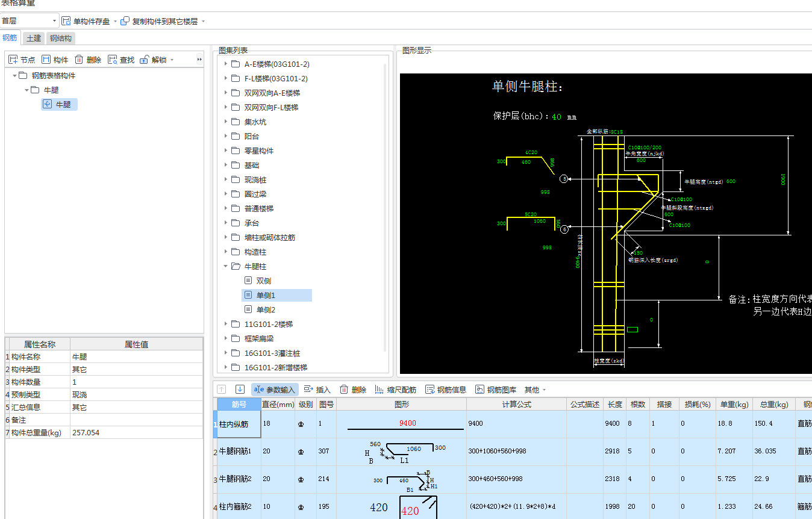Open the 其他 dropdown menu

tap(535, 390)
